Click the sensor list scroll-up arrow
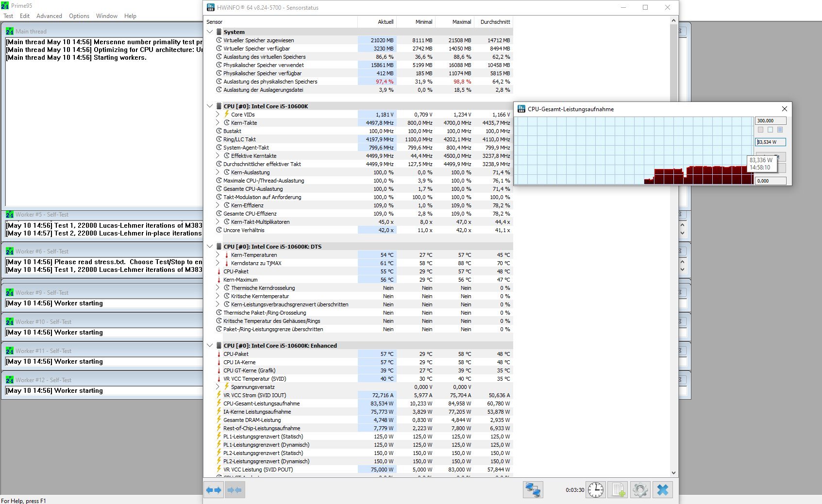This screenshot has height=504, width=822. (673, 21)
